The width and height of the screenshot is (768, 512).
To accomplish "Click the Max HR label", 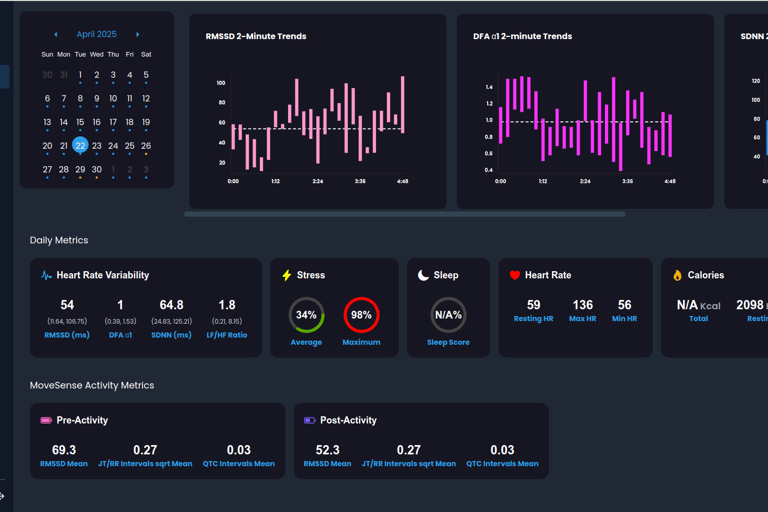I will (x=583, y=318).
